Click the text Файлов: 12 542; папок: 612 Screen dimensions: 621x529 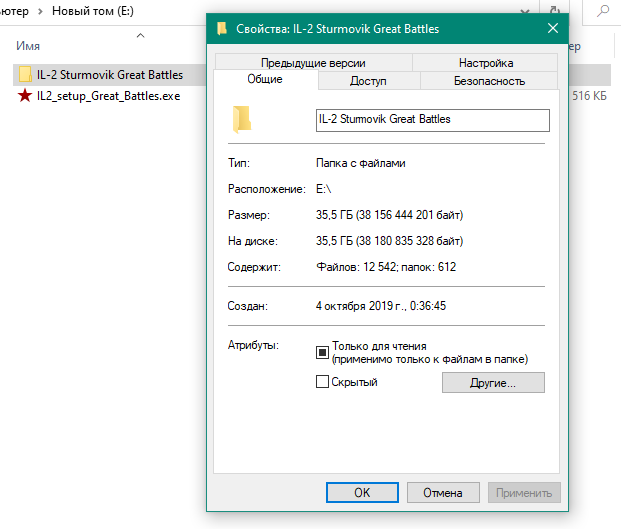click(386, 267)
